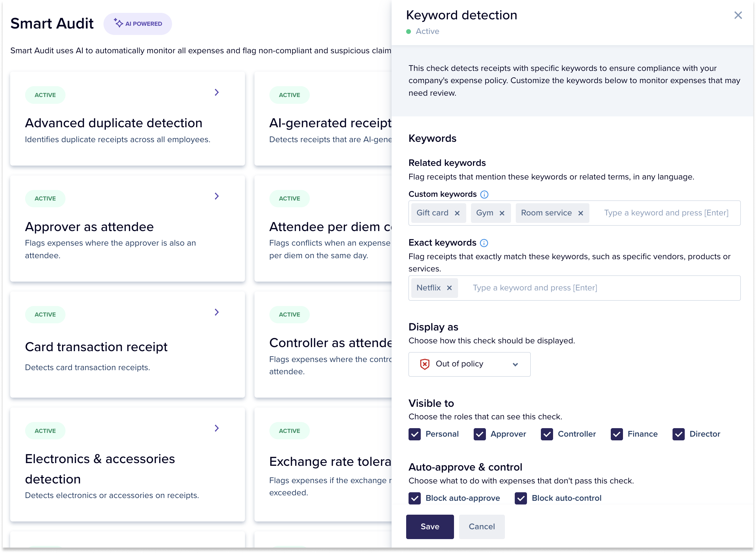Image resolution: width=756 pixels, height=553 pixels.
Task: Click the Smart Audit page heading
Action: (x=52, y=23)
